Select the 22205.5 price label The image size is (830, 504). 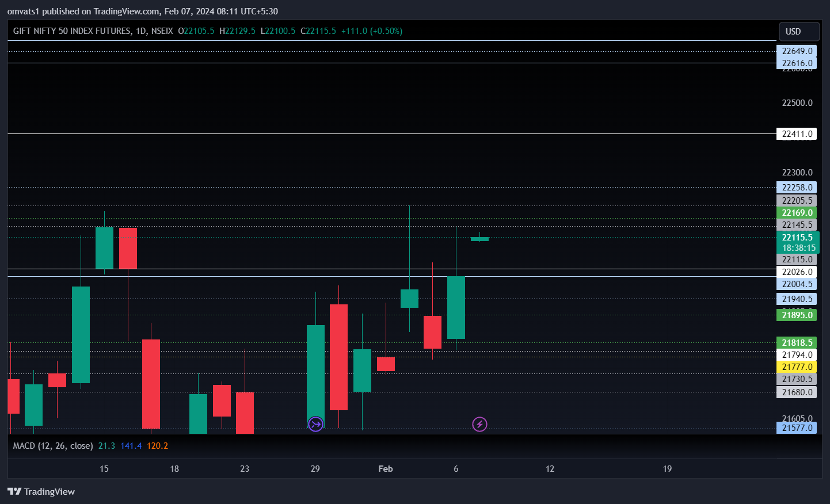coord(797,201)
